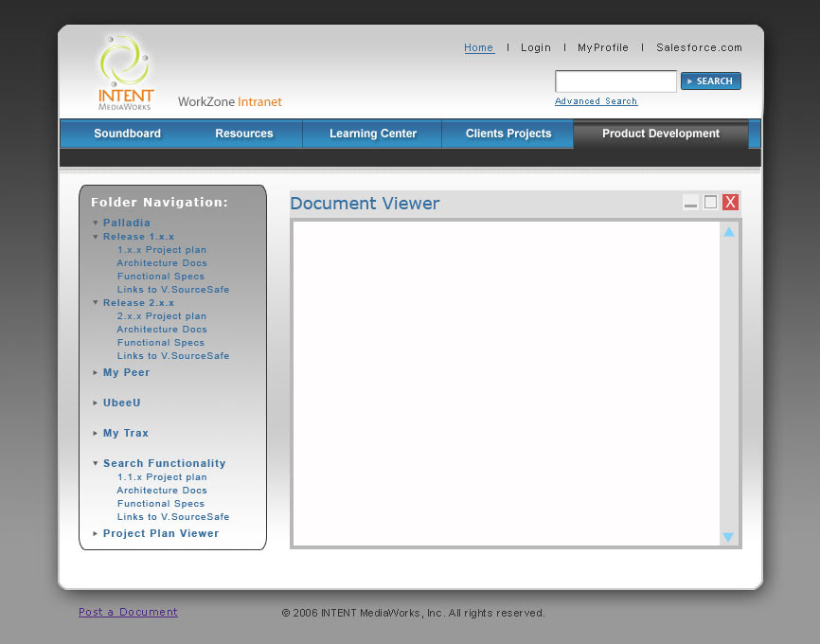Collapse the Release 2.x.x triangle
The image size is (820, 644).
(x=96, y=302)
